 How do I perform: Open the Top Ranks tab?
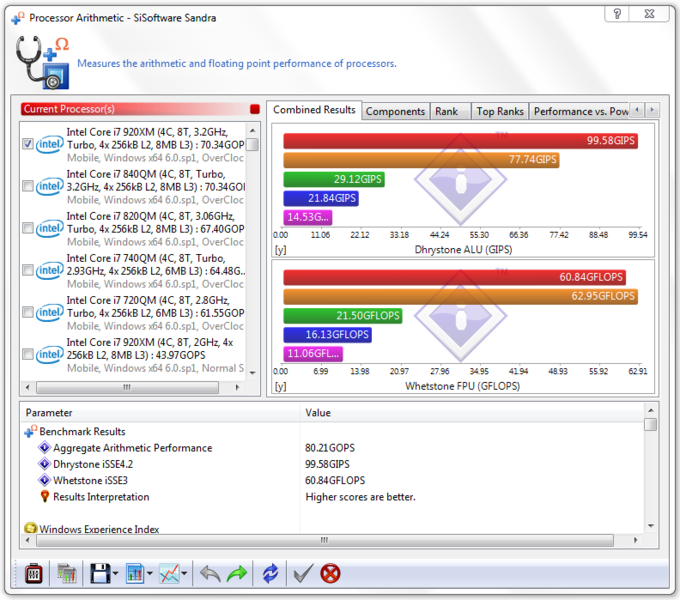pyautogui.click(x=499, y=111)
